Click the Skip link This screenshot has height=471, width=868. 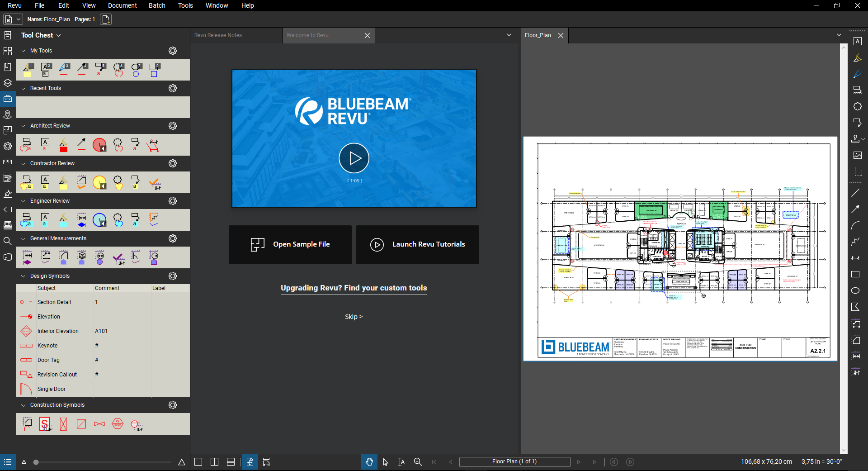tap(354, 317)
